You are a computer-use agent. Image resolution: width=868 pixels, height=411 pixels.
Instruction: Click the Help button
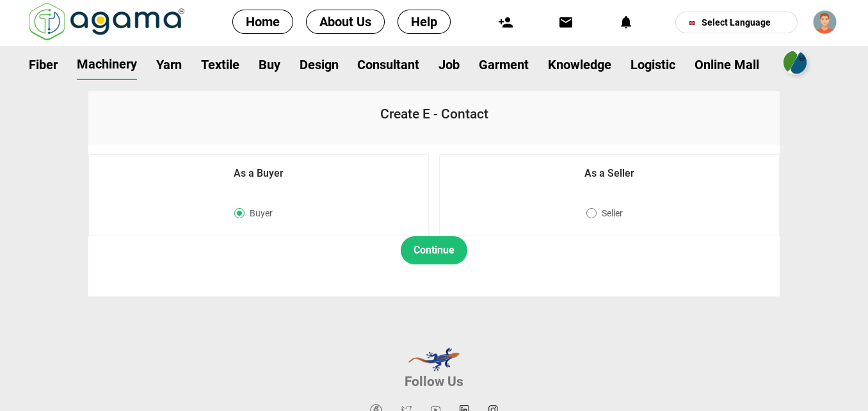(x=424, y=22)
